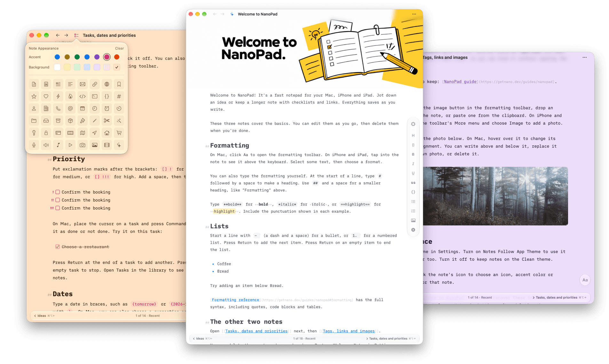Go to next note in Welcome window footer

tap(391, 338)
